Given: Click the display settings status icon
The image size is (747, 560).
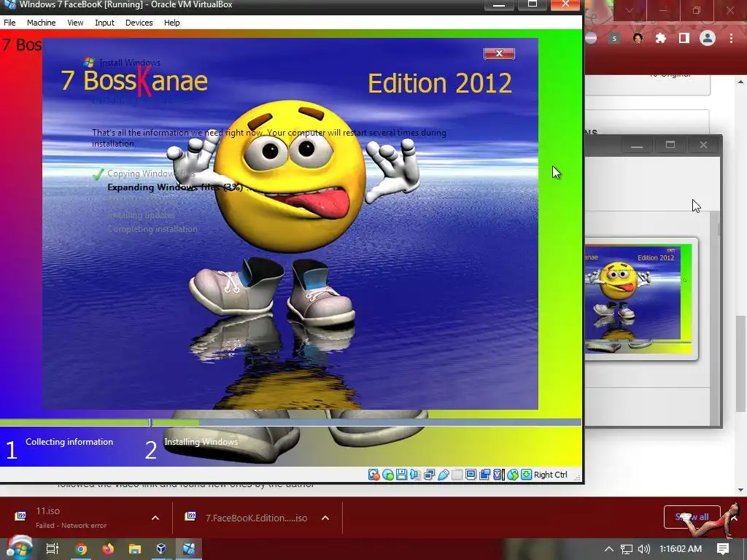Looking at the screenshot, I should 471,475.
